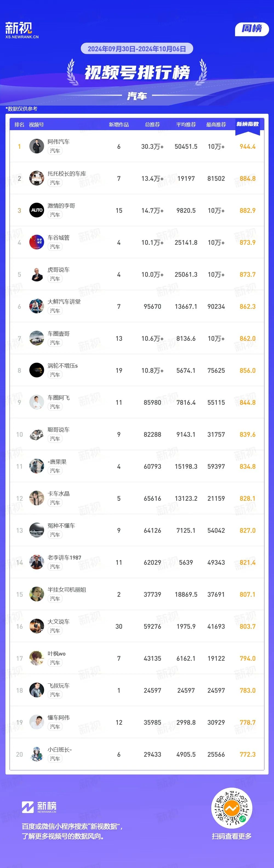274x868 pixels.
Task: Open the 涡轮不增压s black avatar
Action: (x=36, y=370)
